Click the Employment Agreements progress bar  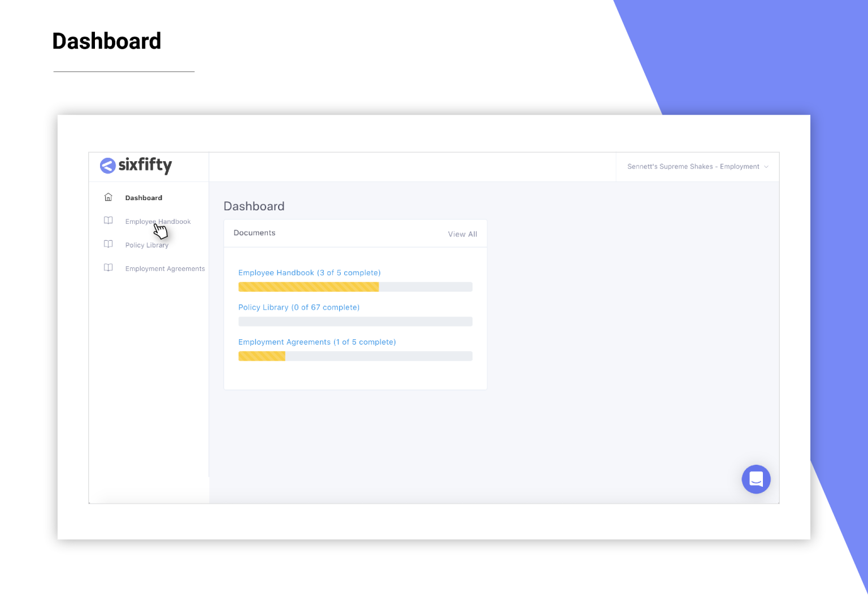click(x=355, y=356)
